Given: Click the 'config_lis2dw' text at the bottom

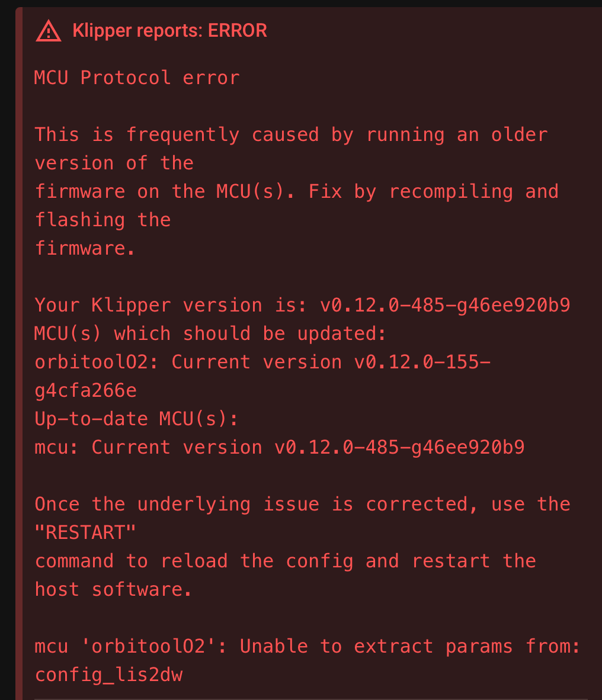Looking at the screenshot, I should (108, 675).
